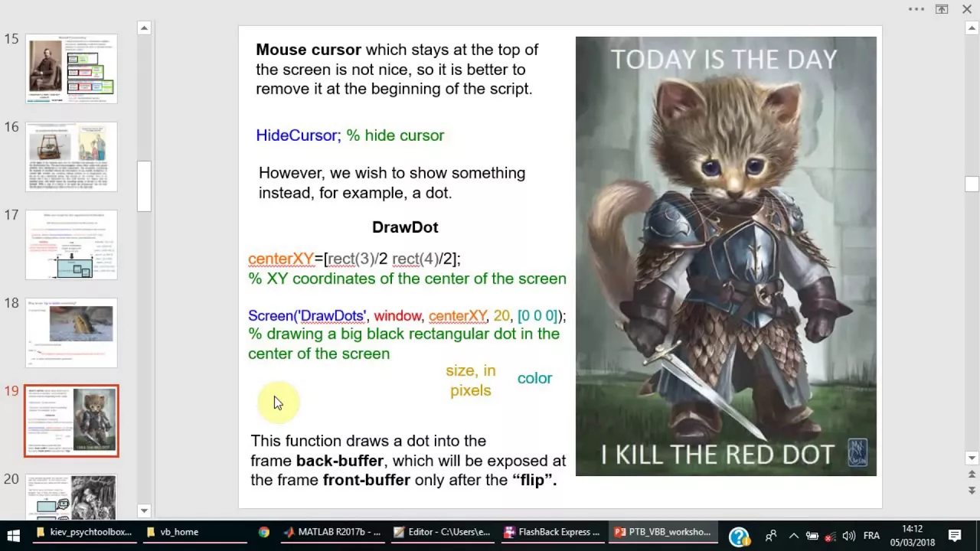Click thumbnail pane scroll down arrow

tap(144, 510)
